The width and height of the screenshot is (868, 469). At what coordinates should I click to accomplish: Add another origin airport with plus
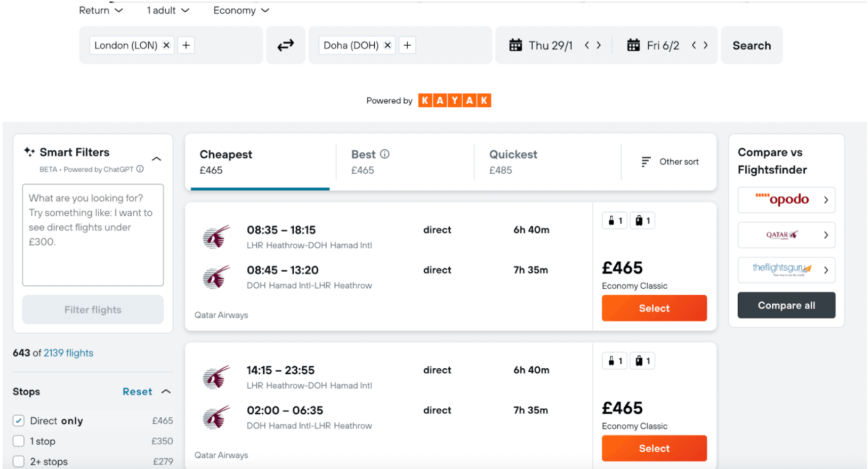[186, 46]
